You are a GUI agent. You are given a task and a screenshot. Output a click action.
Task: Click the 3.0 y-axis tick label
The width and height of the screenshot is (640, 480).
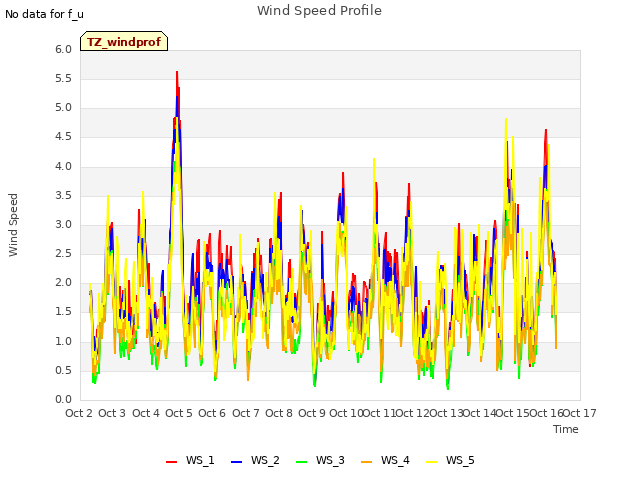[x=64, y=224]
